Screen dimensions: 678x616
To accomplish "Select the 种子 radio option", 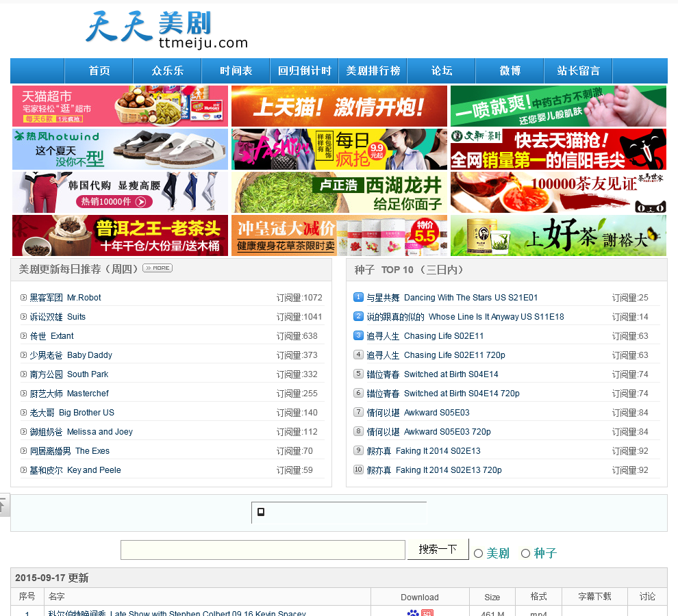I will tap(525, 554).
